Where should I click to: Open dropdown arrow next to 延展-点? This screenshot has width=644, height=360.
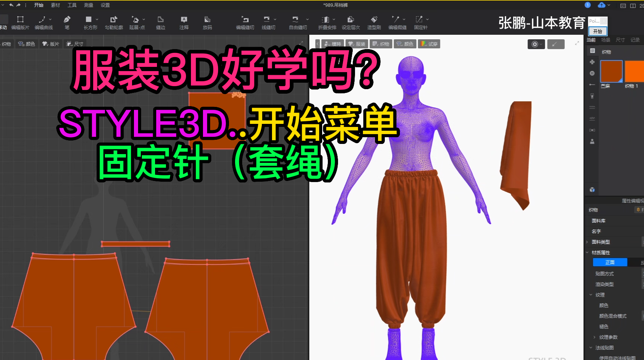click(x=144, y=19)
